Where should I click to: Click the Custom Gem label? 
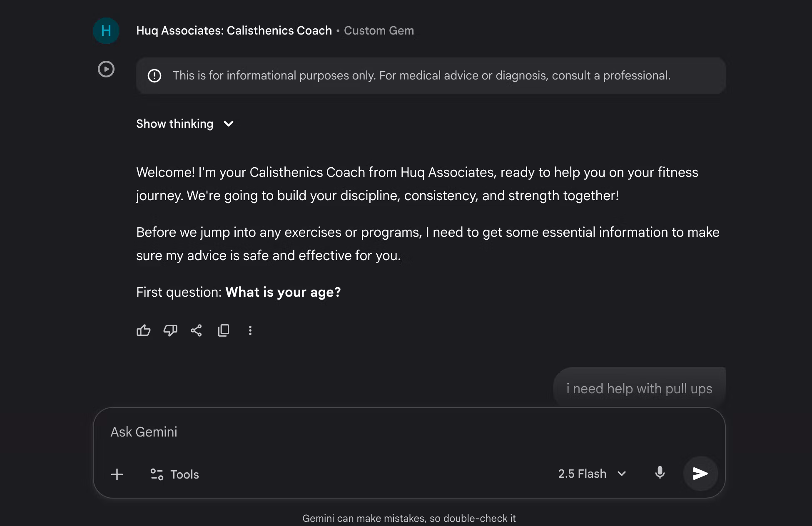click(379, 30)
